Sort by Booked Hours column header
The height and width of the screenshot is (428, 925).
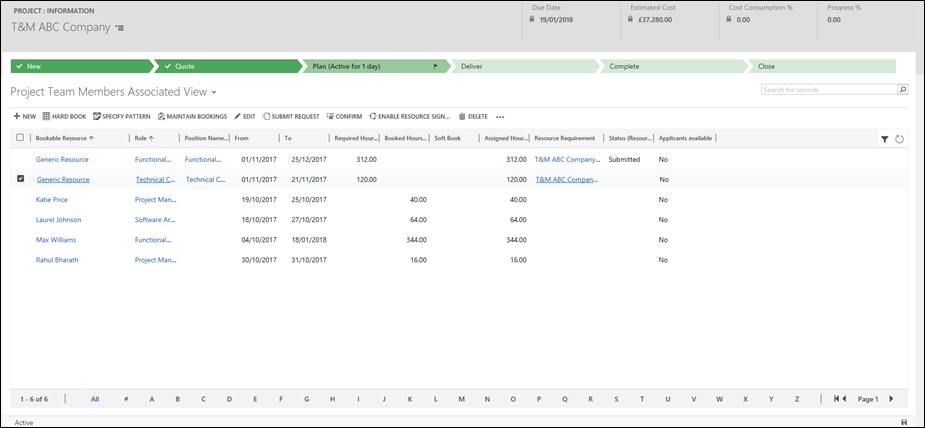click(406, 138)
